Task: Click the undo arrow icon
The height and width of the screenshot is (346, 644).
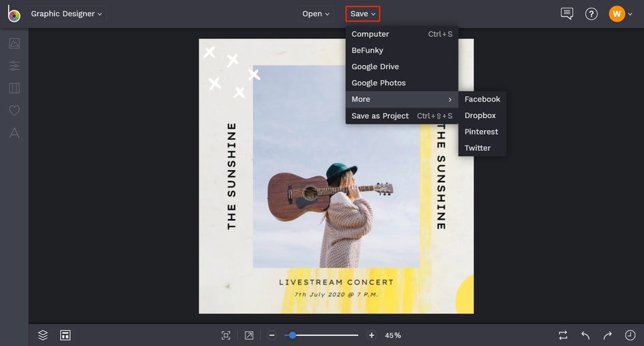Action: click(586, 335)
